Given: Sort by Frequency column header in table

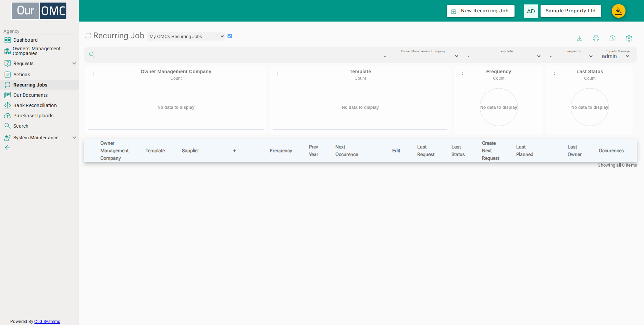Looking at the screenshot, I should (281, 151).
